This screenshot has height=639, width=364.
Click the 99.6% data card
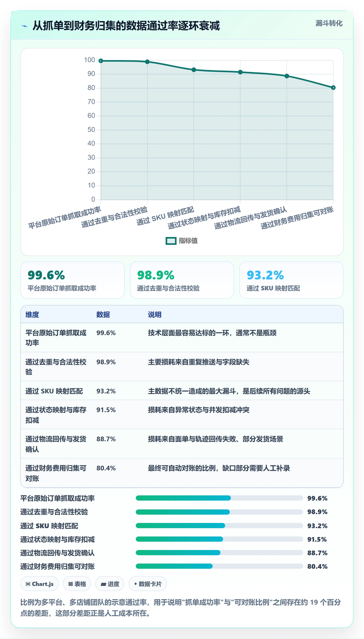[73, 280]
